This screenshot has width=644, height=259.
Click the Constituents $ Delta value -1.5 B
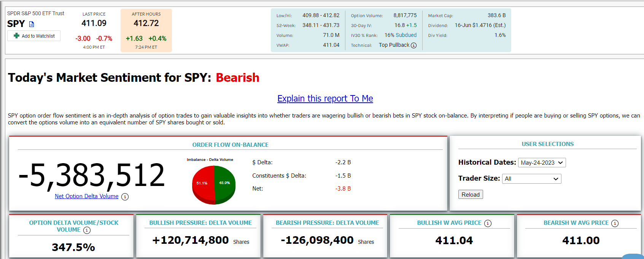pyautogui.click(x=343, y=176)
